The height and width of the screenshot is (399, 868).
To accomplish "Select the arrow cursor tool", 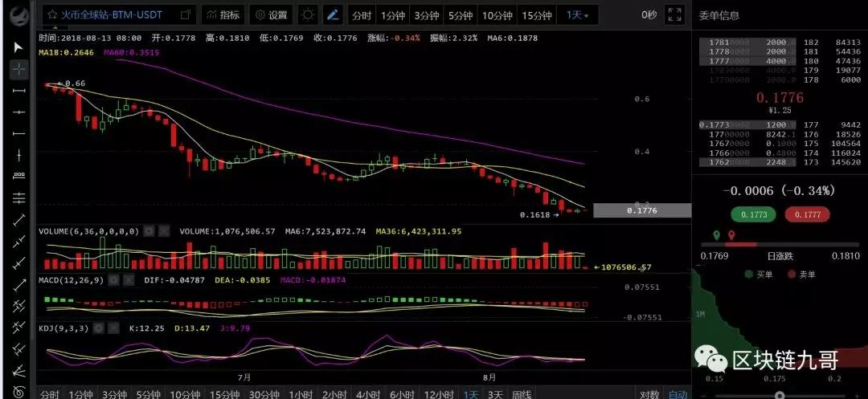I will click(18, 47).
